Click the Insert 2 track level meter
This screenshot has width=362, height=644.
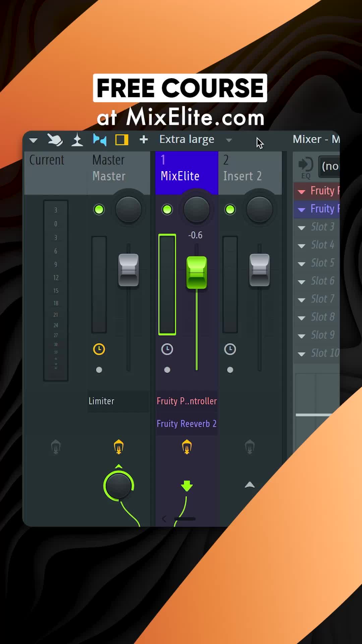230,284
